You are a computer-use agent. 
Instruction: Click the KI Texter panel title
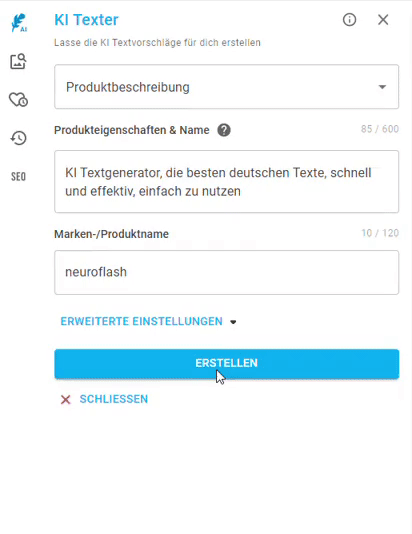coord(86,20)
